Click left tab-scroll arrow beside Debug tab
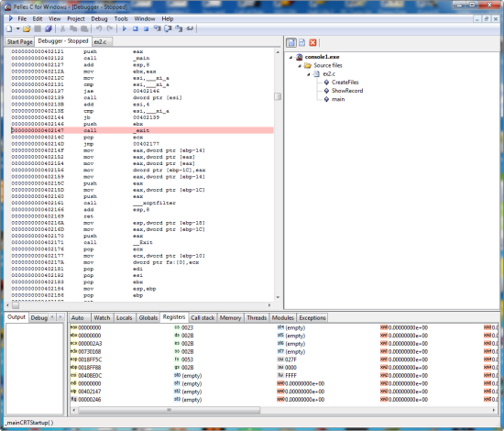Image resolution: width=504 pixels, height=431 pixels. coord(52,317)
